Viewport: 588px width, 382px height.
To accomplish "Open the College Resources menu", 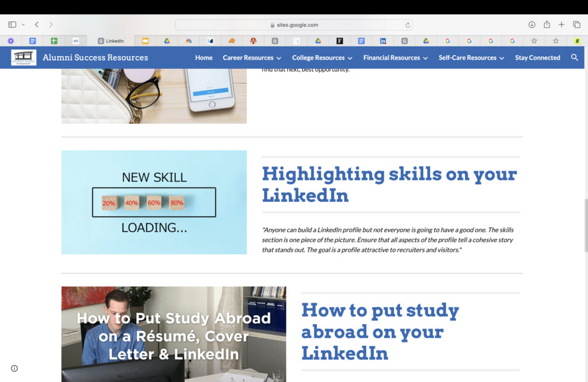I will (x=318, y=58).
